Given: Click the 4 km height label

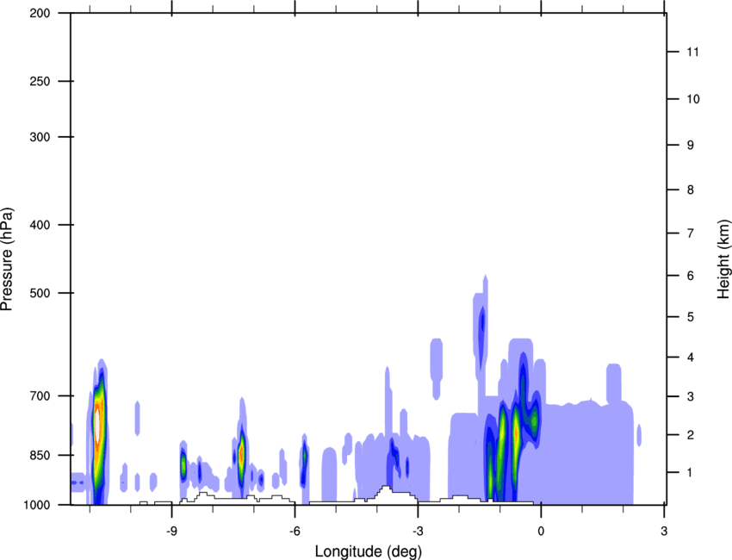Looking at the screenshot, I should [691, 358].
